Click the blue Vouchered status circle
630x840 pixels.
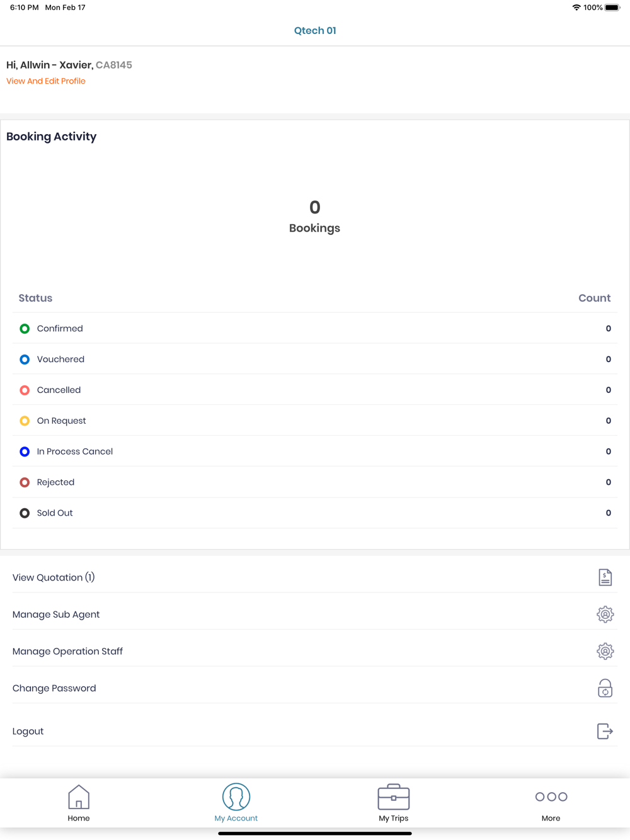coord(25,360)
